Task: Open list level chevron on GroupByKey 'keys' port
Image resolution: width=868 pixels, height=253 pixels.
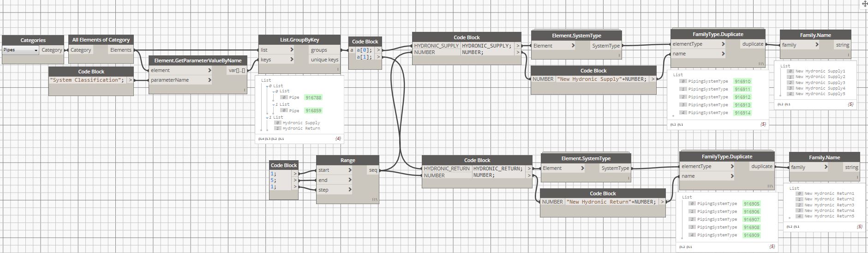Action: click(292, 59)
